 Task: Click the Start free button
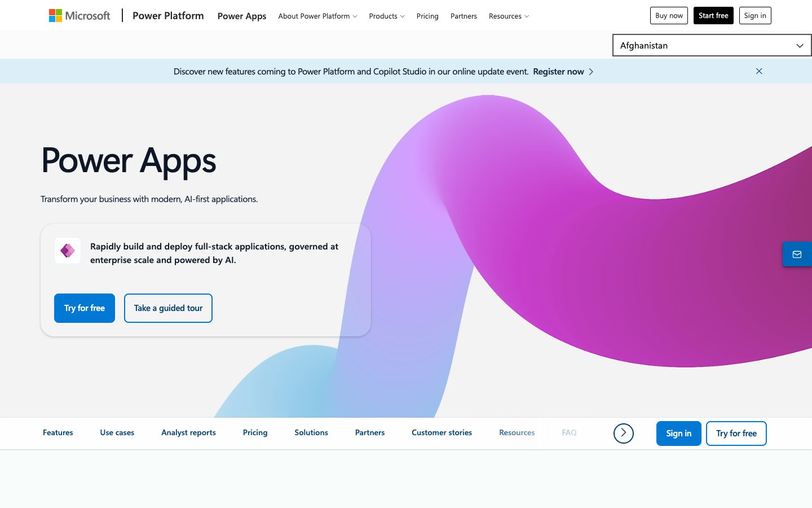[x=713, y=16]
